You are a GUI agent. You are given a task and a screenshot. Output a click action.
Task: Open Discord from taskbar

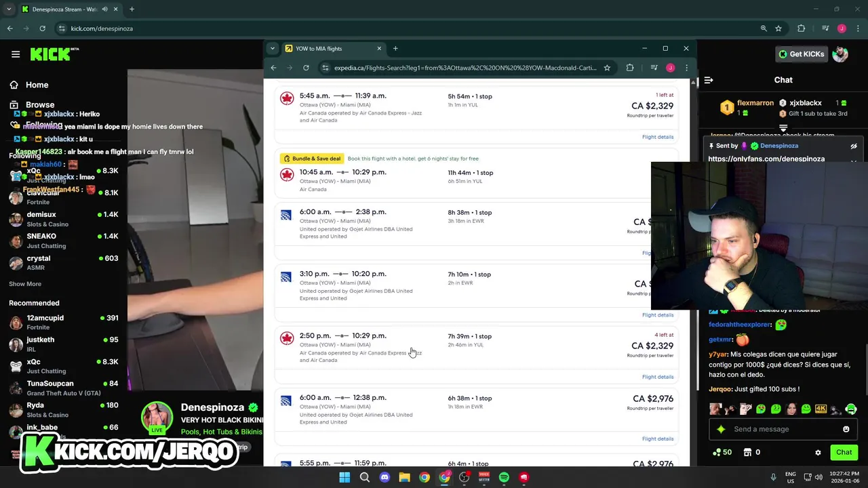[x=384, y=477]
